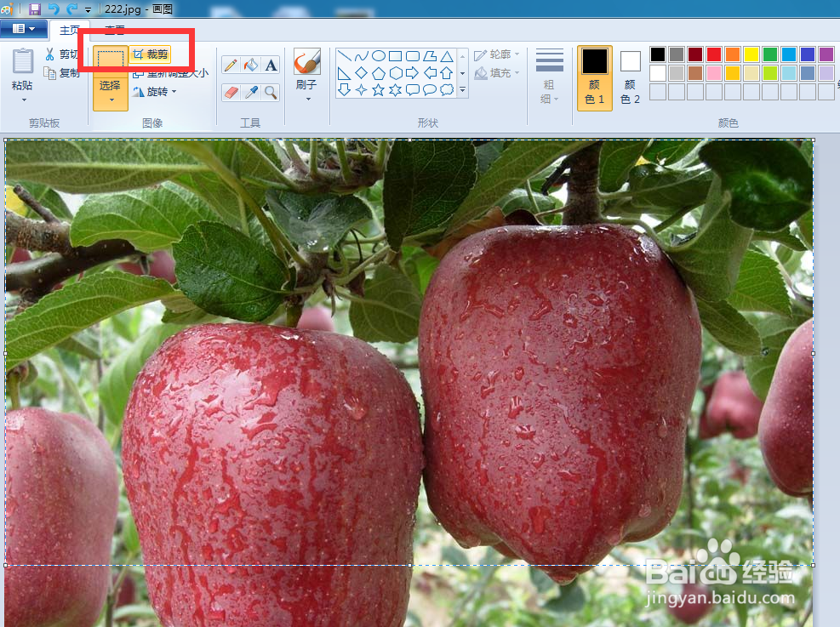This screenshot has width=840, height=627.
Task: Pick the Rounded rectangular callout shape
Action: (x=413, y=90)
